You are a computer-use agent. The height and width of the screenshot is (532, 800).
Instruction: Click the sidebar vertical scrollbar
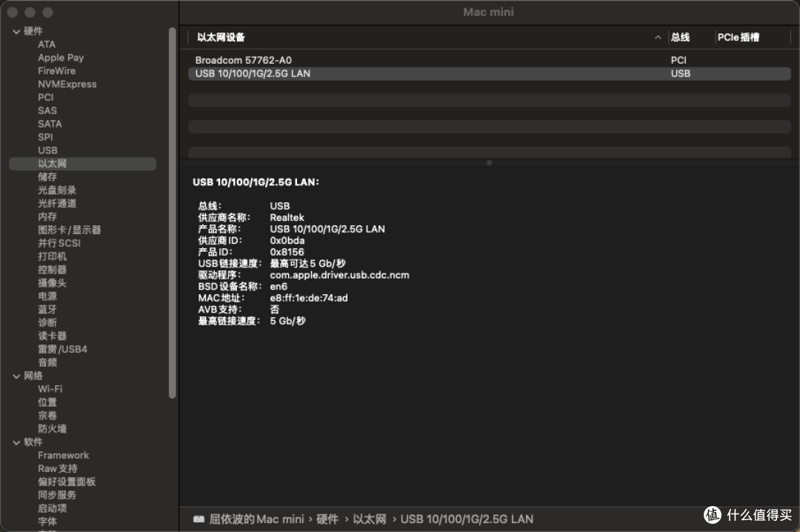point(173,213)
